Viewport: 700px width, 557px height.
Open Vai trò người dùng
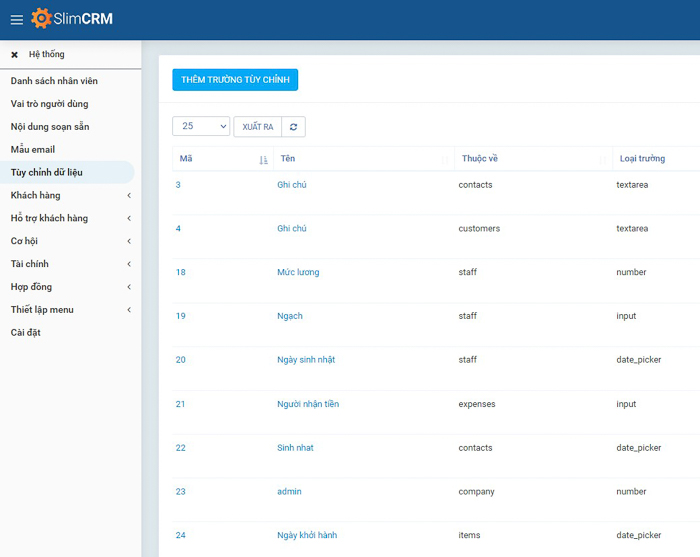coord(50,104)
